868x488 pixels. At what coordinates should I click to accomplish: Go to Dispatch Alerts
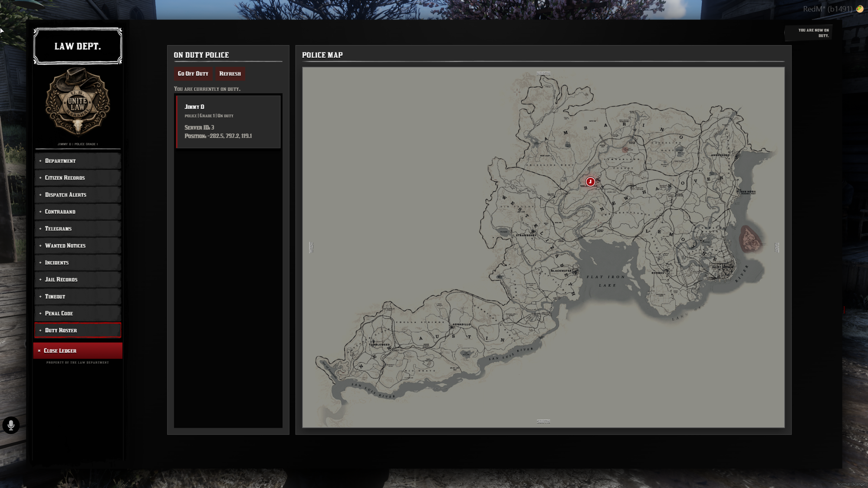click(x=78, y=195)
